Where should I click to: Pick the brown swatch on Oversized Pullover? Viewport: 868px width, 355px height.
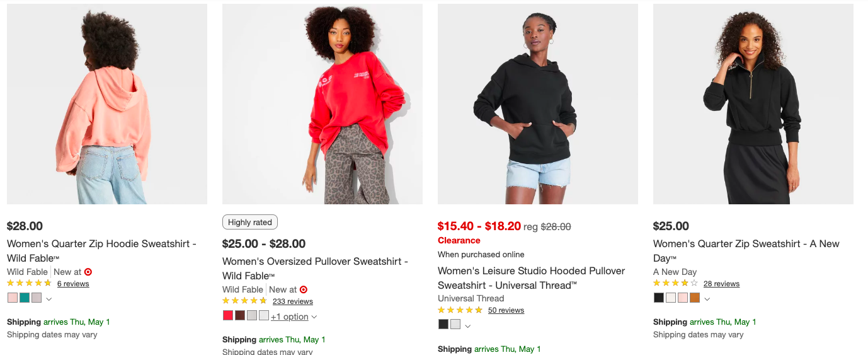240,315
